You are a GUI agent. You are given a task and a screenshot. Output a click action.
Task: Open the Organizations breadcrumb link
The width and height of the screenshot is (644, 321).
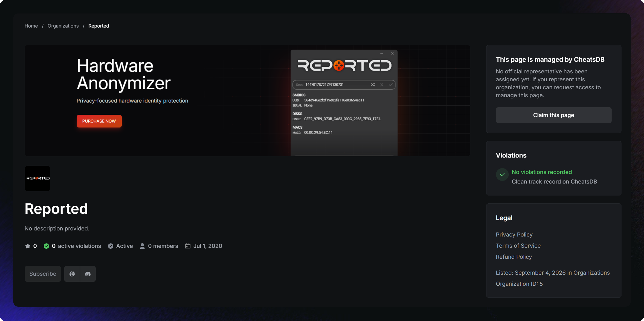63,26
